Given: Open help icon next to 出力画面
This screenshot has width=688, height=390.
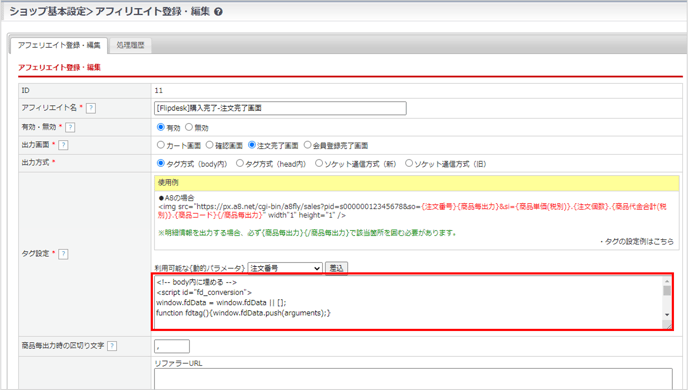Looking at the screenshot, I should pyautogui.click(x=63, y=145).
